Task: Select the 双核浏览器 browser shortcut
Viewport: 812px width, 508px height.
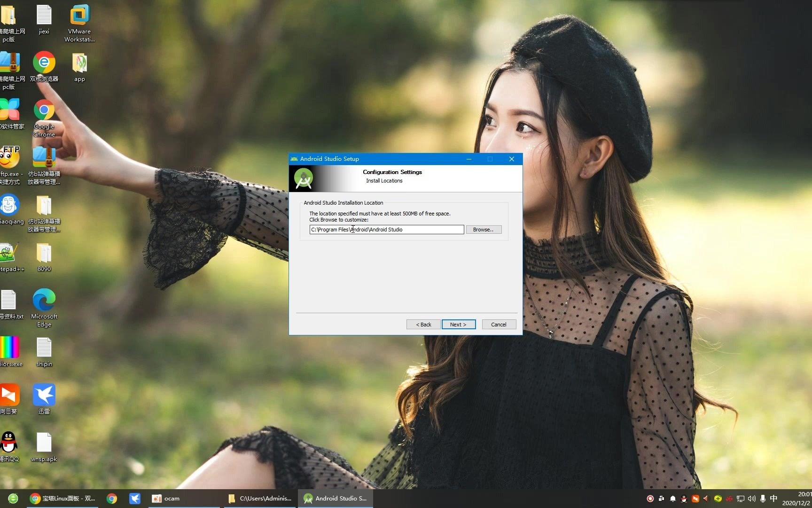Action: coord(44,67)
